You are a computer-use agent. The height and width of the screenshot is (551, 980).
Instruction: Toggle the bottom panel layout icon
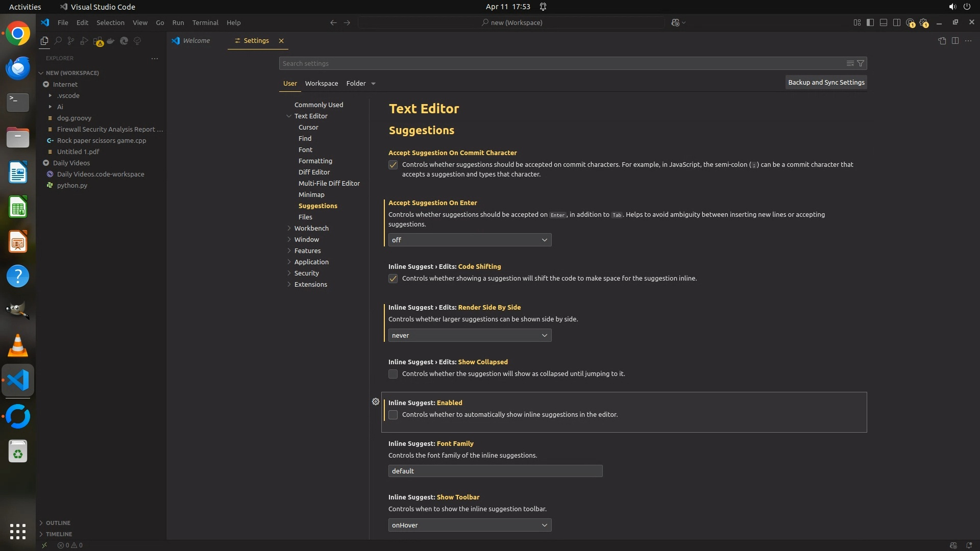883,22
